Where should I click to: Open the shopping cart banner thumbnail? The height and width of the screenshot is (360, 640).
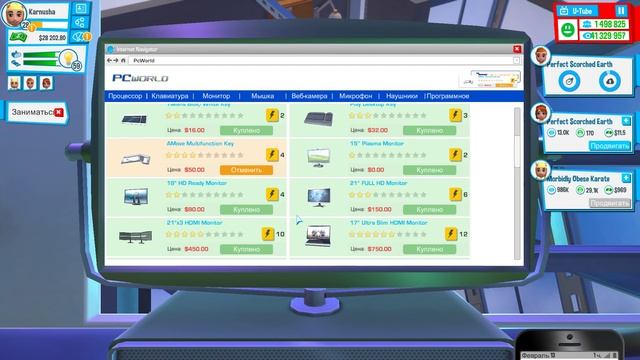(x=490, y=79)
